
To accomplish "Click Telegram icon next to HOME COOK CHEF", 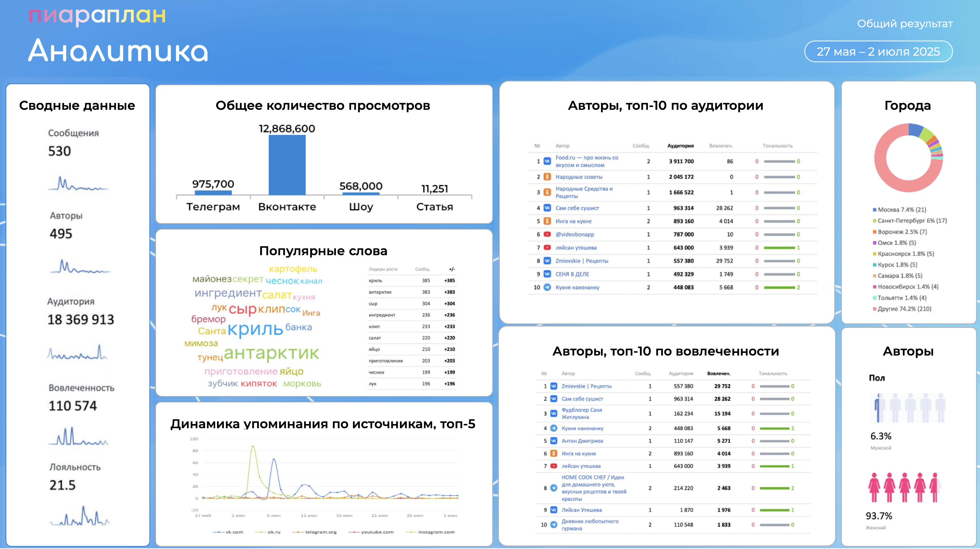I will coord(554,488).
